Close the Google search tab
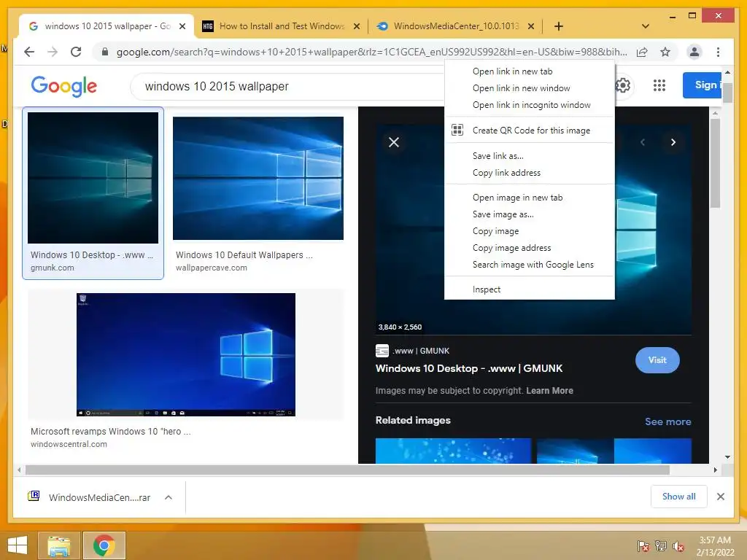Image resolution: width=747 pixels, height=560 pixels. [x=182, y=26]
